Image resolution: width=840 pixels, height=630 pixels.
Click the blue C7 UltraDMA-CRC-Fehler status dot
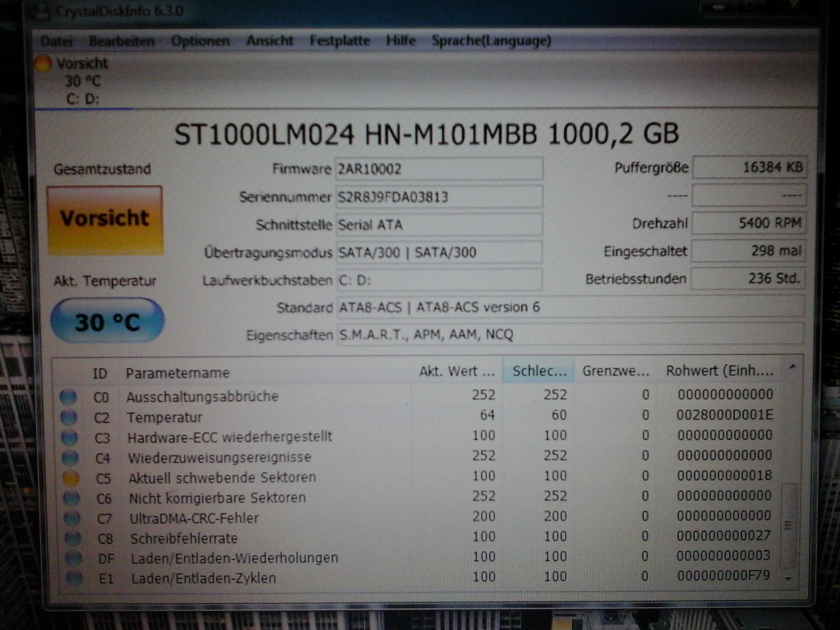tap(72, 518)
